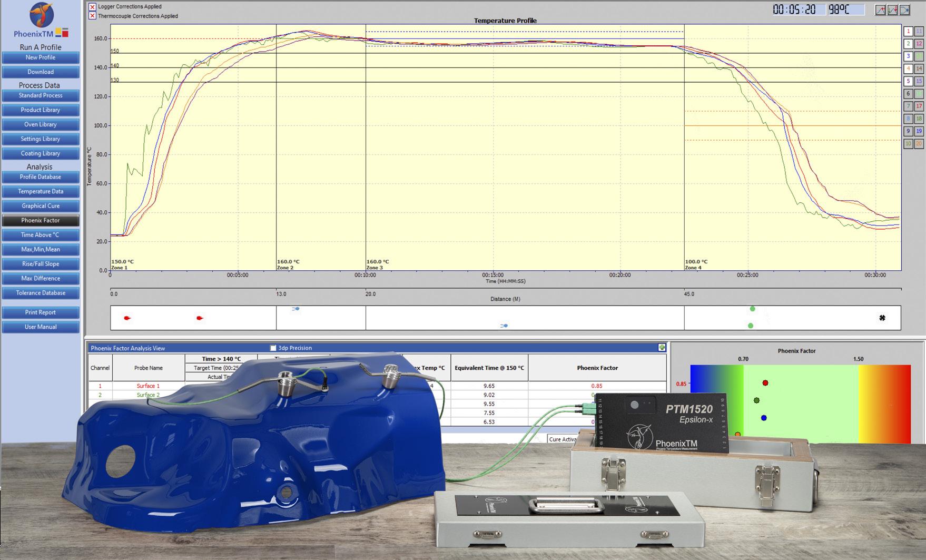Image resolution: width=926 pixels, height=560 pixels.
Task: Toggle channel 14 trace visibility
Action: point(919,69)
